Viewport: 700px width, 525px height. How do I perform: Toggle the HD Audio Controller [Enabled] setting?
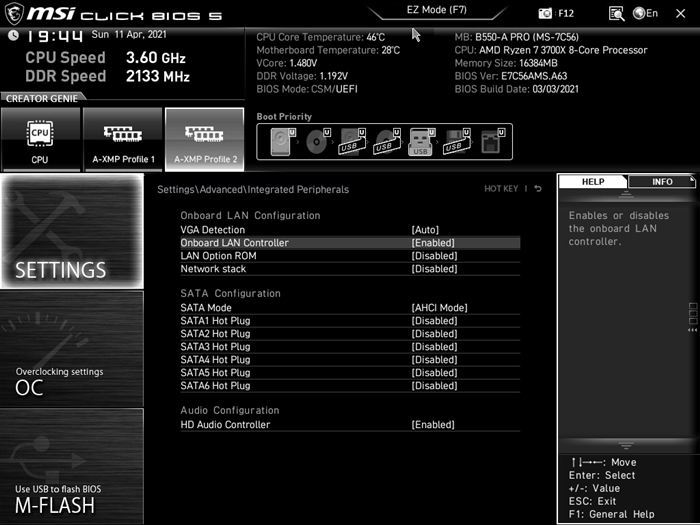click(433, 425)
